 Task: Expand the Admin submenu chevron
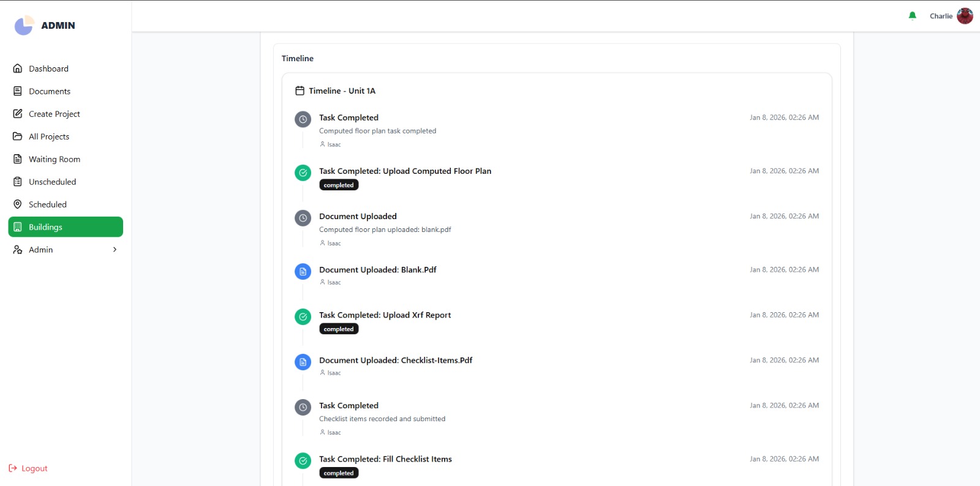tap(115, 250)
